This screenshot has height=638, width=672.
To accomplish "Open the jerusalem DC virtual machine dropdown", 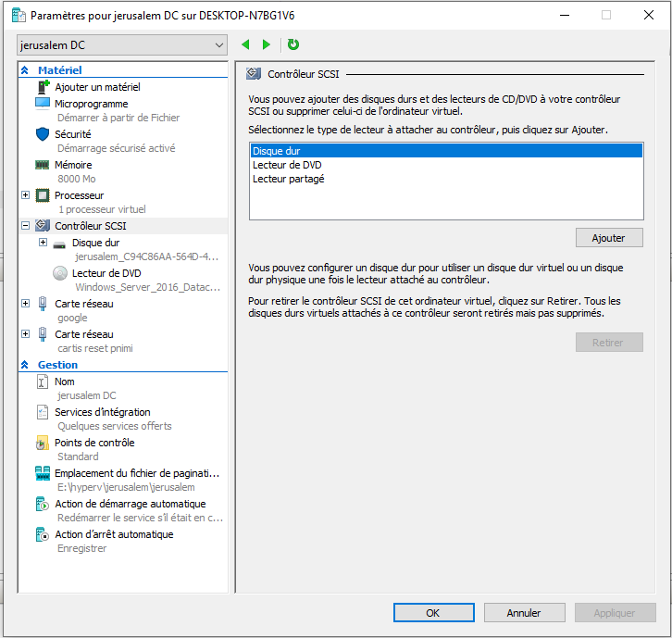I will (122, 45).
